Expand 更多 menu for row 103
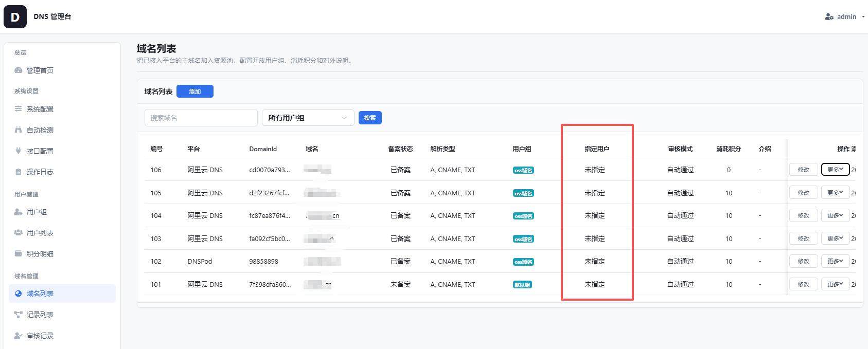The image size is (868, 349). [835, 238]
